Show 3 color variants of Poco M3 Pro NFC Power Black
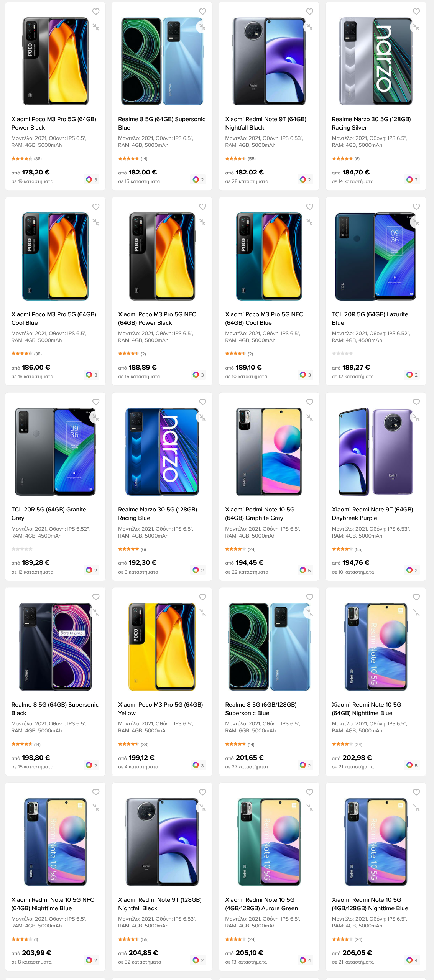Image resolution: width=434 pixels, height=980 pixels. [199, 375]
